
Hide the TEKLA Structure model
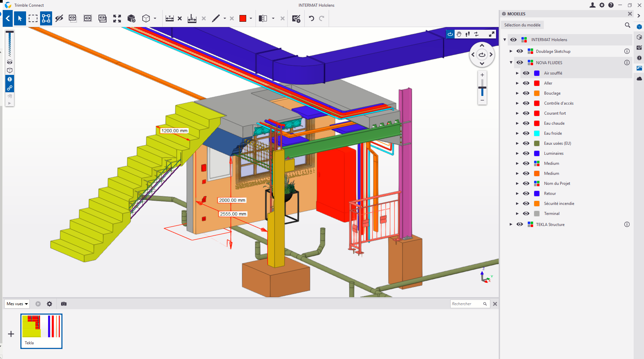[520, 224]
